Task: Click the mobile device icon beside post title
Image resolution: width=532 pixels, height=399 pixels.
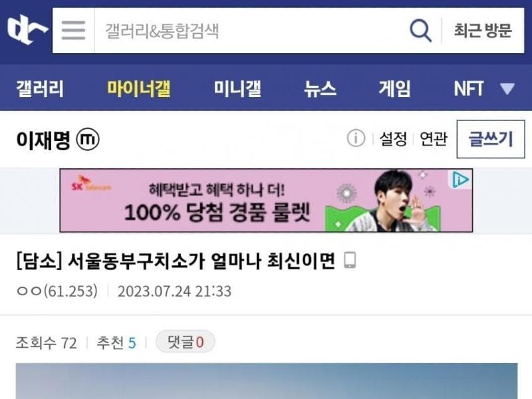Action: click(x=350, y=260)
